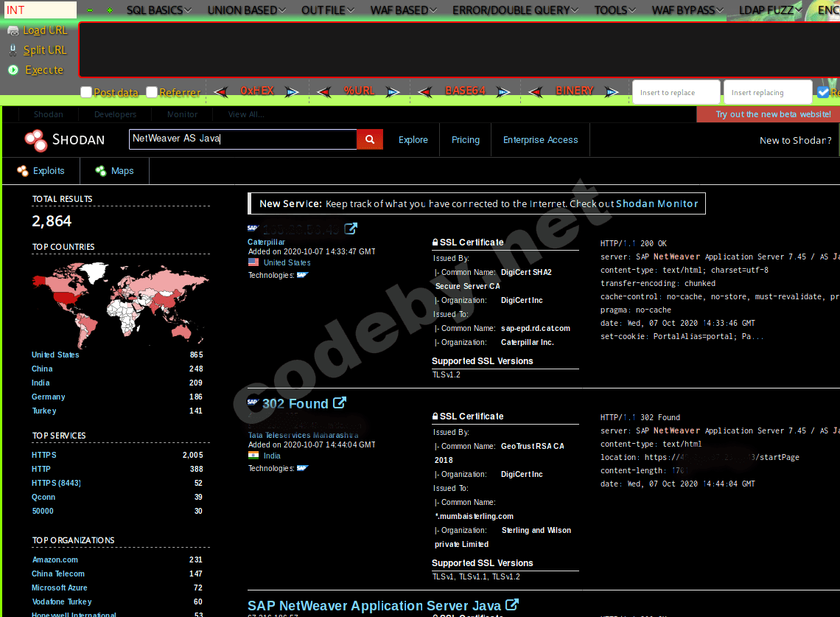Click the red Shodan search magnifier button
The width and height of the screenshot is (840, 617).
[370, 139]
